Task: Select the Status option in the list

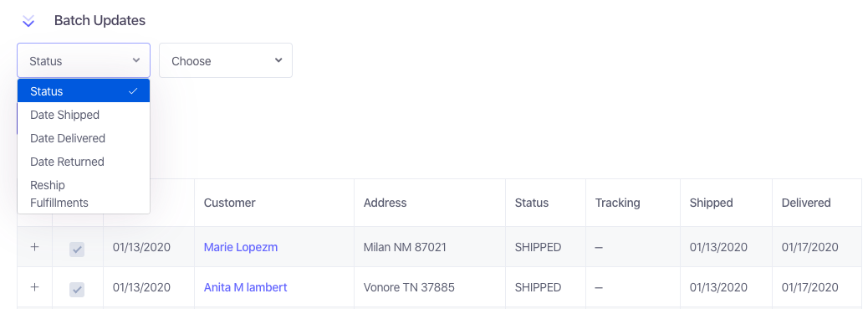Action: [x=84, y=91]
